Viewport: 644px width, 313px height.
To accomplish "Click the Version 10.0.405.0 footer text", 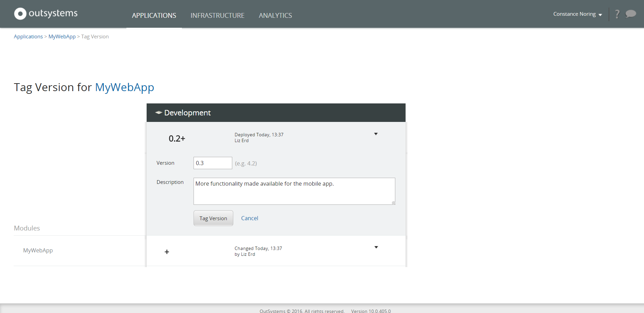I will point(371,311).
